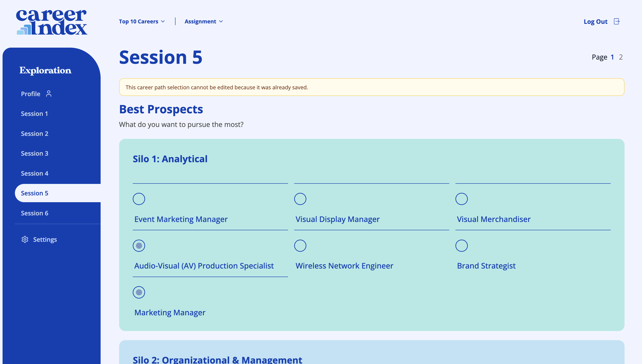Select Visual Display Manager radio button
The width and height of the screenshot is (642, 364).
point(300,199)
